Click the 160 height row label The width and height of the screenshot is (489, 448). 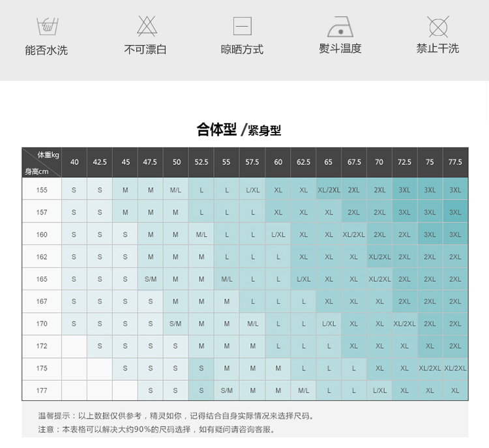(x=42, y=235)
